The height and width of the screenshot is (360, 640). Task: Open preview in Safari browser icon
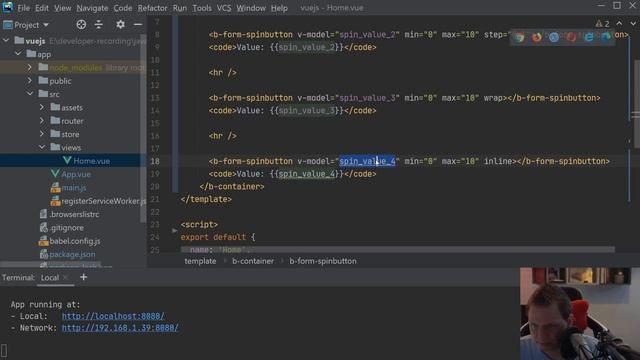click(553, 37)
